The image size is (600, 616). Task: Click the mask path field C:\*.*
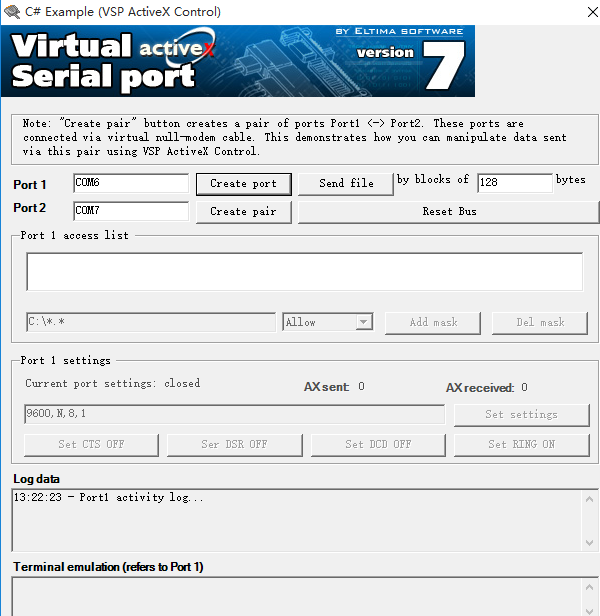click(151, 322)
